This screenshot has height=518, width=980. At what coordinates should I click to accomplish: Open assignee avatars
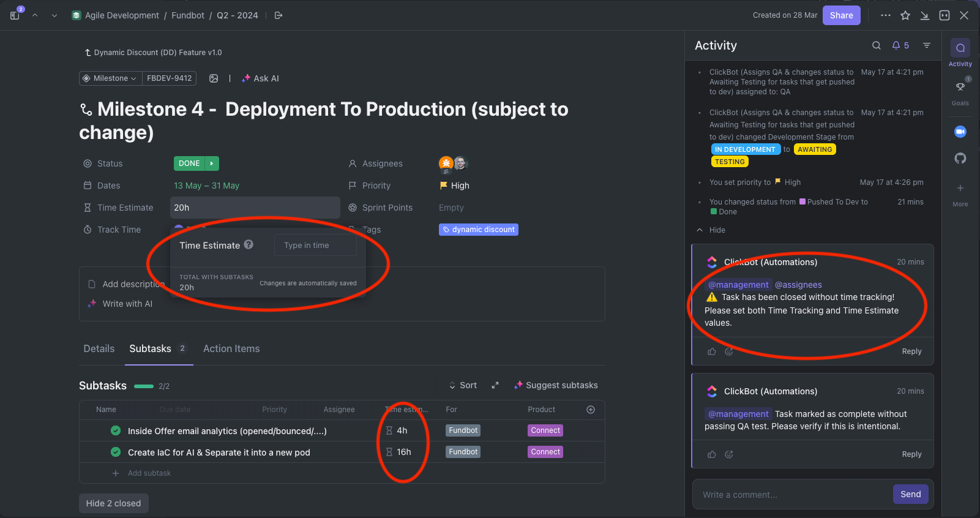(x=454, y=163)
